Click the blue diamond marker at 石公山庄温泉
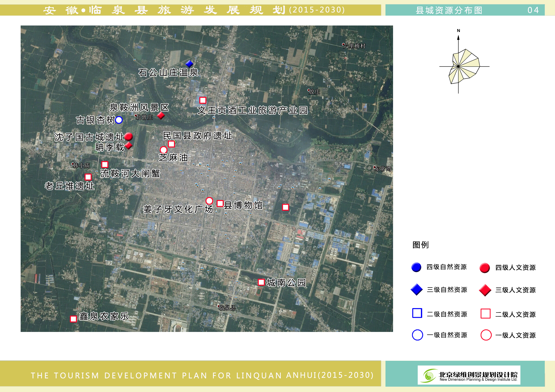This screenshot has width=555, height=392. (x=189, y=64)
